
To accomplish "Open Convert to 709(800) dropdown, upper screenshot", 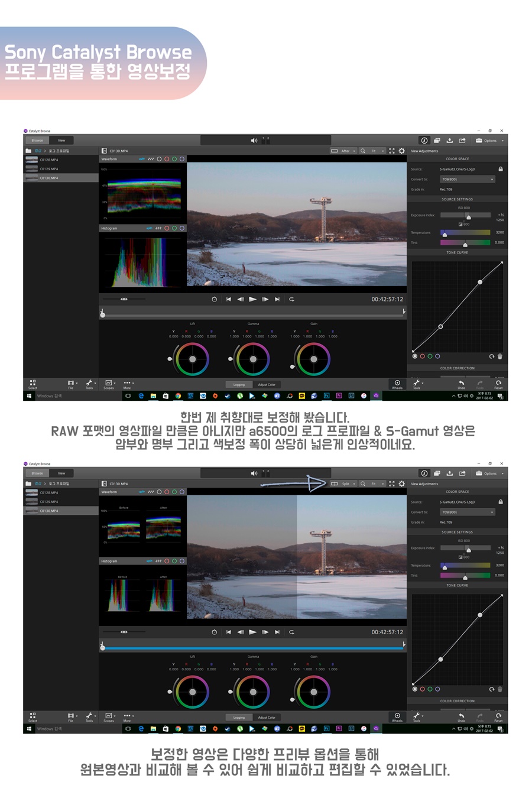I will (467, 179).
